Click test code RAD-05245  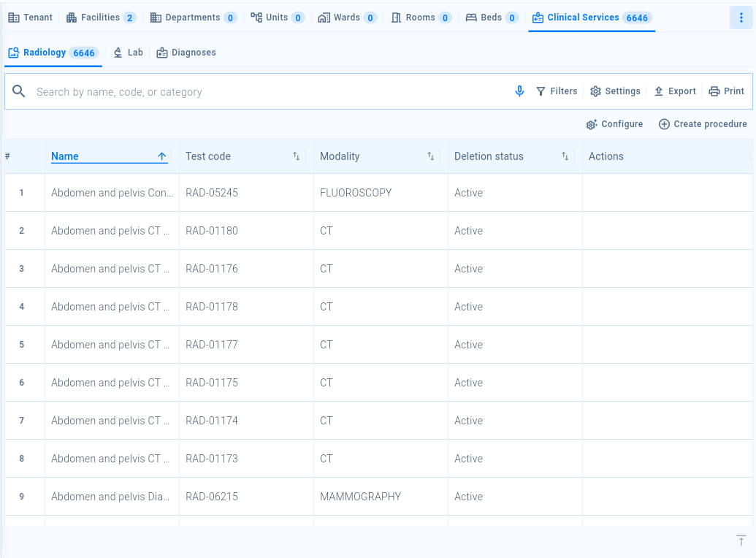click(212, 193)
